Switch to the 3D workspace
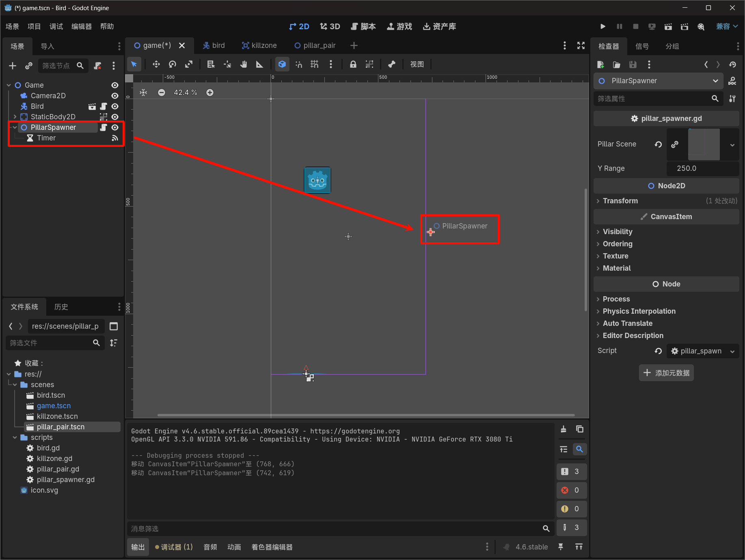This screenshot has height=560, width=745. click(330, 26)
